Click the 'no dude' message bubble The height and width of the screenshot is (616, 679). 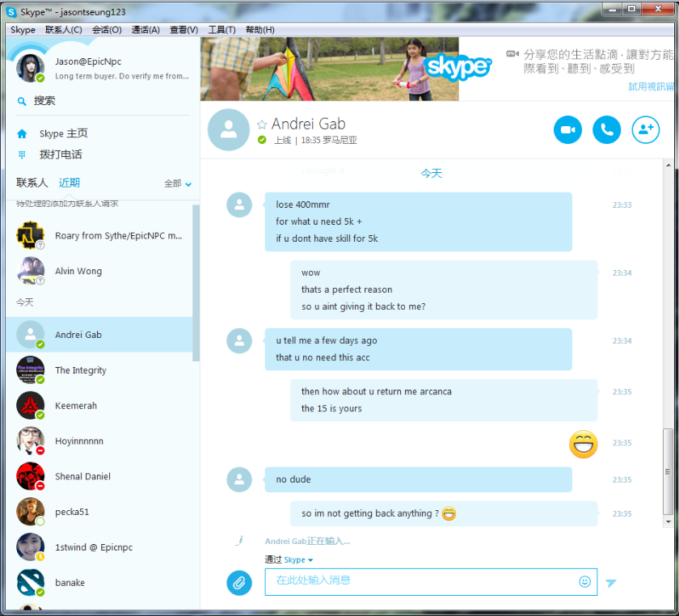pyautogui.click(x=419, y=479)
